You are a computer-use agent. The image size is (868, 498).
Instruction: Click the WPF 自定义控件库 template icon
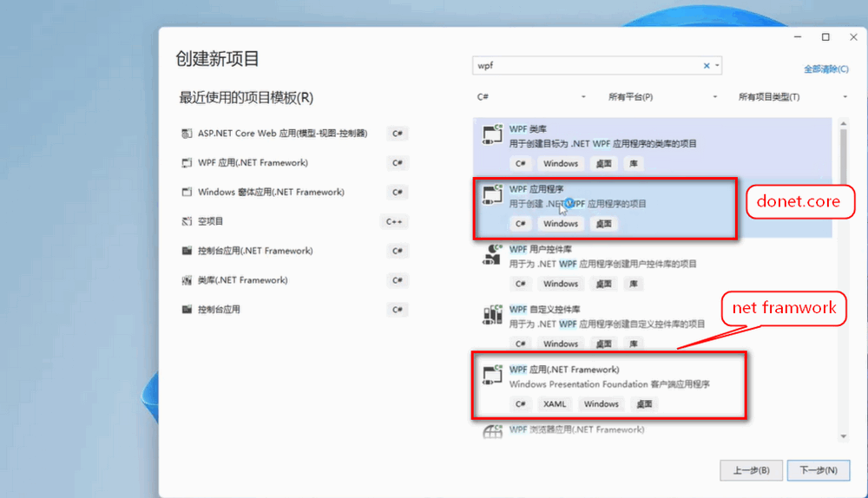[492, 315]
